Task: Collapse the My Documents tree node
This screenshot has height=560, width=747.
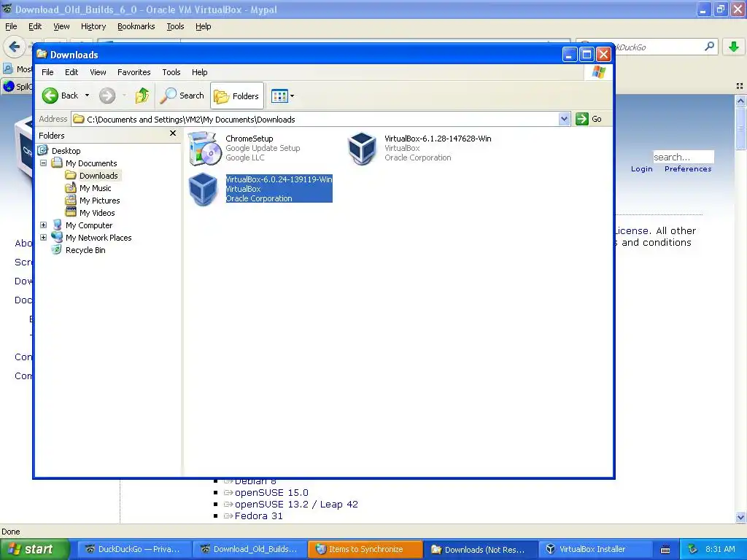Action: pos(43,163)
